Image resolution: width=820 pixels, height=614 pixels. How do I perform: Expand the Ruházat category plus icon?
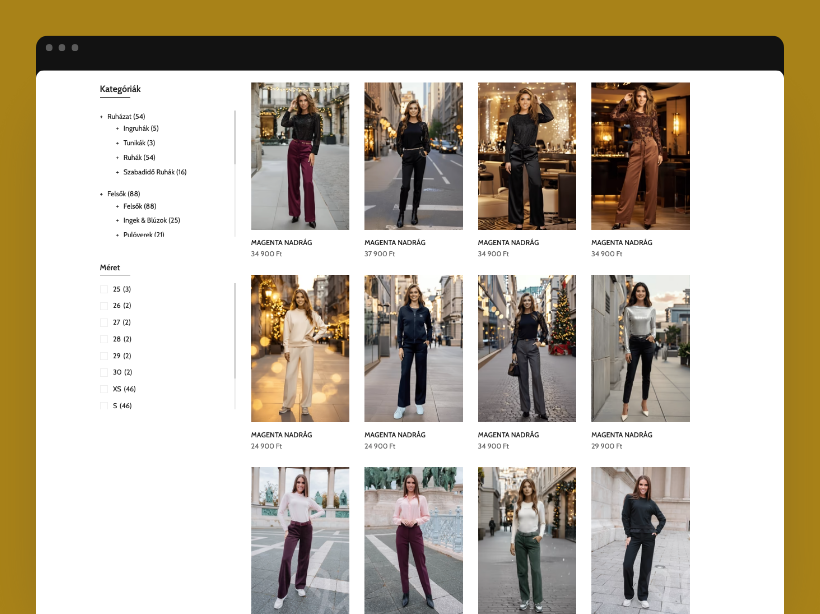(102, 117)
